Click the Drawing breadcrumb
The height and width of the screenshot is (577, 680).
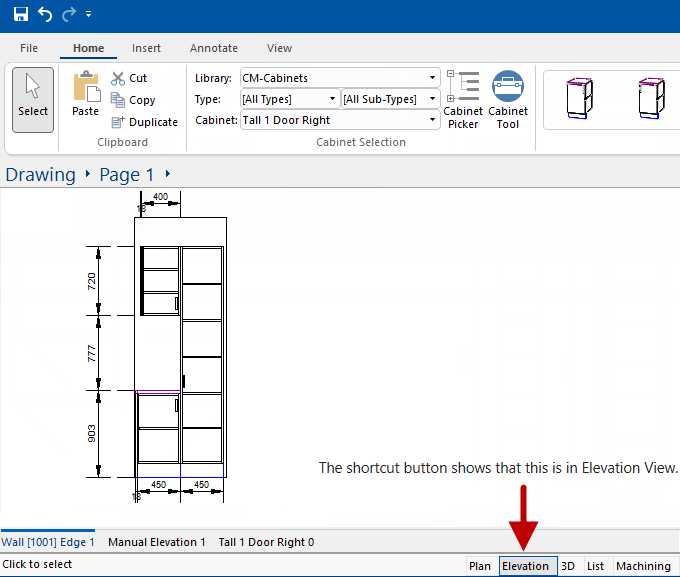[40, 174]
